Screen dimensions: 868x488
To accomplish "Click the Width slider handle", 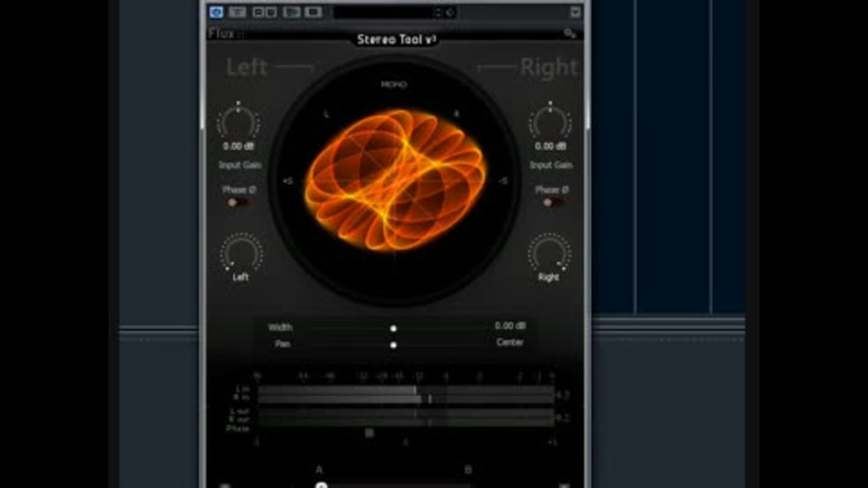I will (393, 329).
